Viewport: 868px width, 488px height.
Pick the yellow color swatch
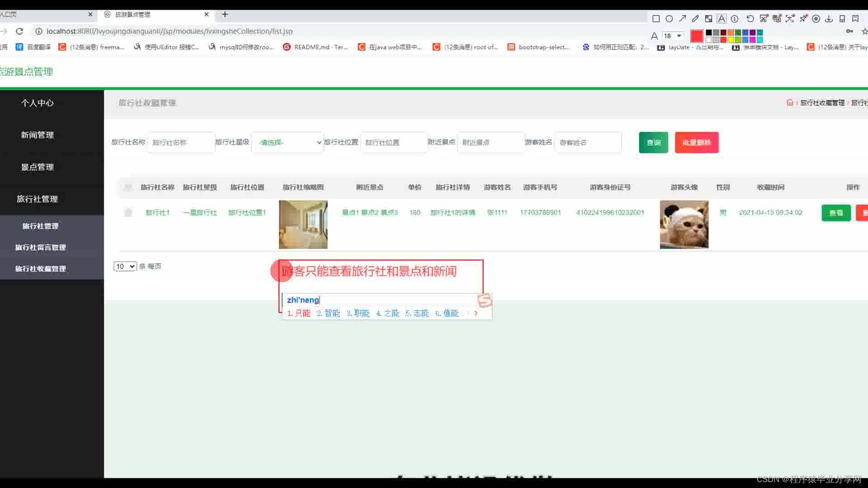coord(731,39)
